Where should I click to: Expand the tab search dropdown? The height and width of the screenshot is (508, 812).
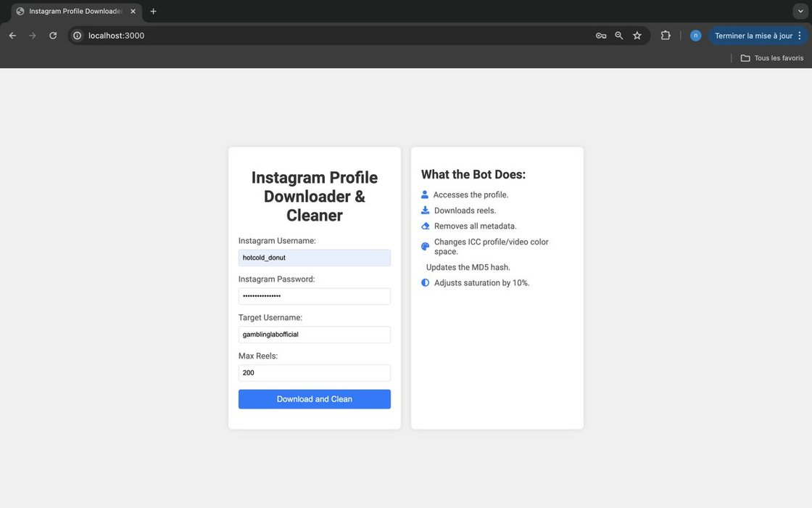pos(800,12)
